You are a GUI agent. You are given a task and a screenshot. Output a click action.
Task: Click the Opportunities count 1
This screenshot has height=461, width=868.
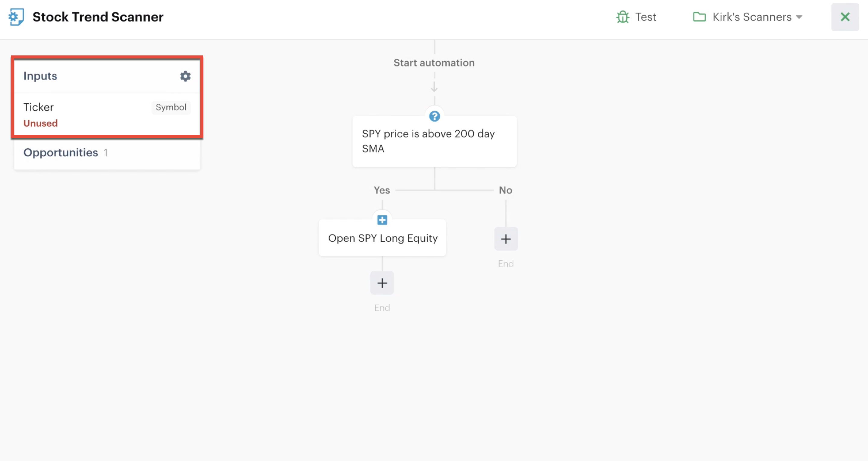[x=105, y=153]
